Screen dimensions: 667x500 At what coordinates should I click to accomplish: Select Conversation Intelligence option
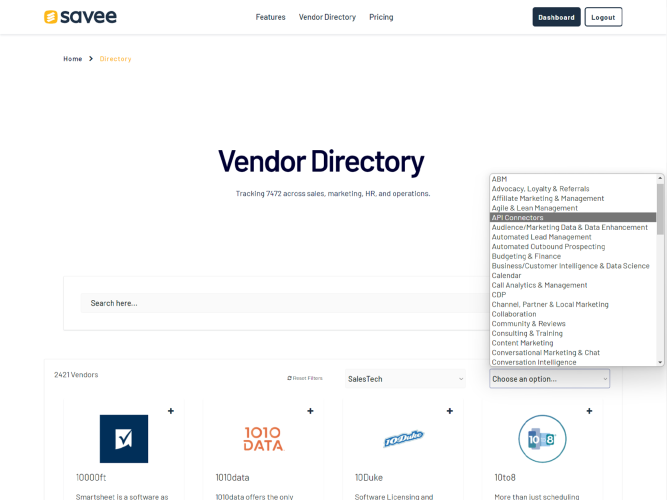573,362
